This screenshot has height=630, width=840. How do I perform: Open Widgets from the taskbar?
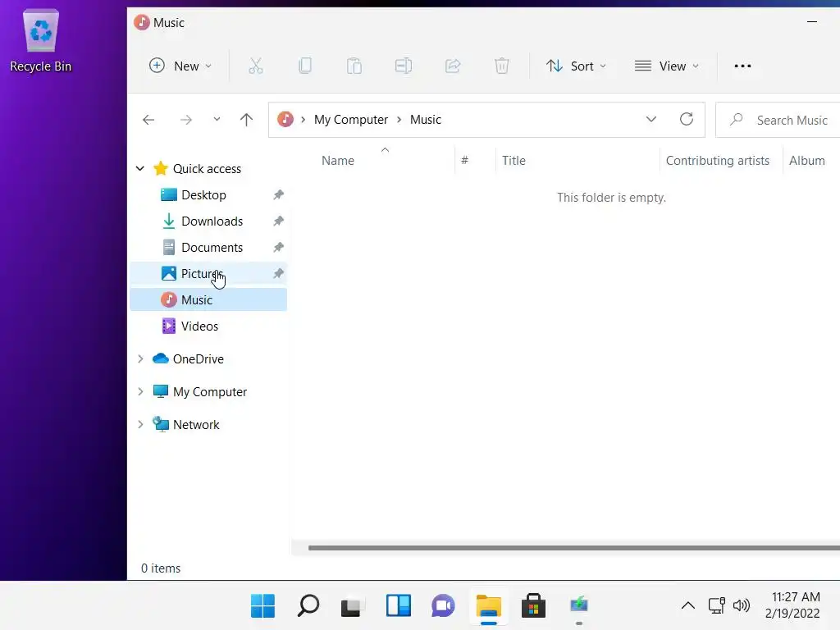click(398, 606)
